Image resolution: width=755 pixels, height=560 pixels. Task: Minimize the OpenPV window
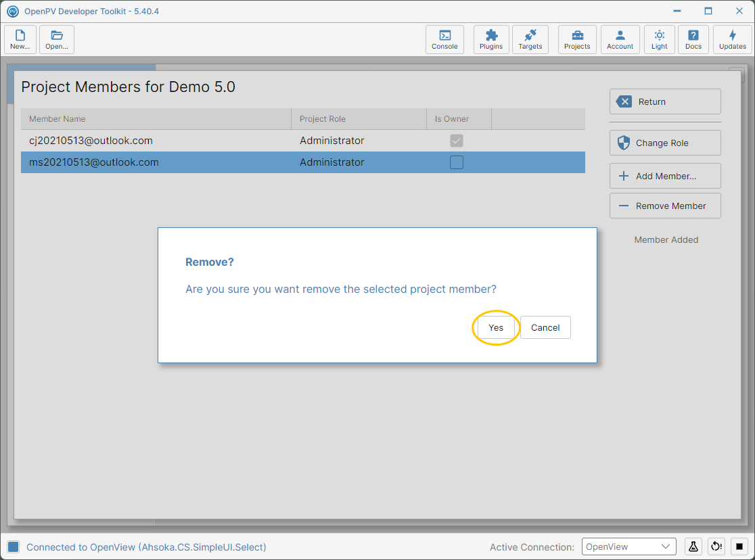677,11
